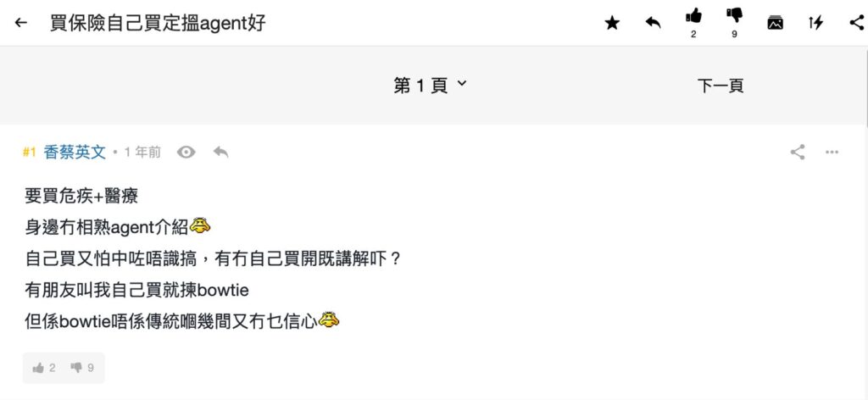This screenshot has height=400, width=868.
Task: Share post #1 using its share icon
Action: 798,153
